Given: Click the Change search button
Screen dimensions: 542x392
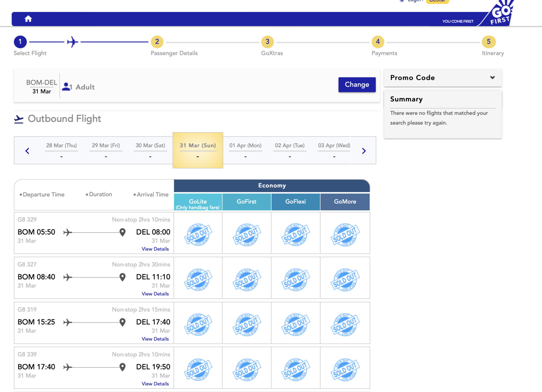Looking at the screenshot, I should [x=357, y=85].
